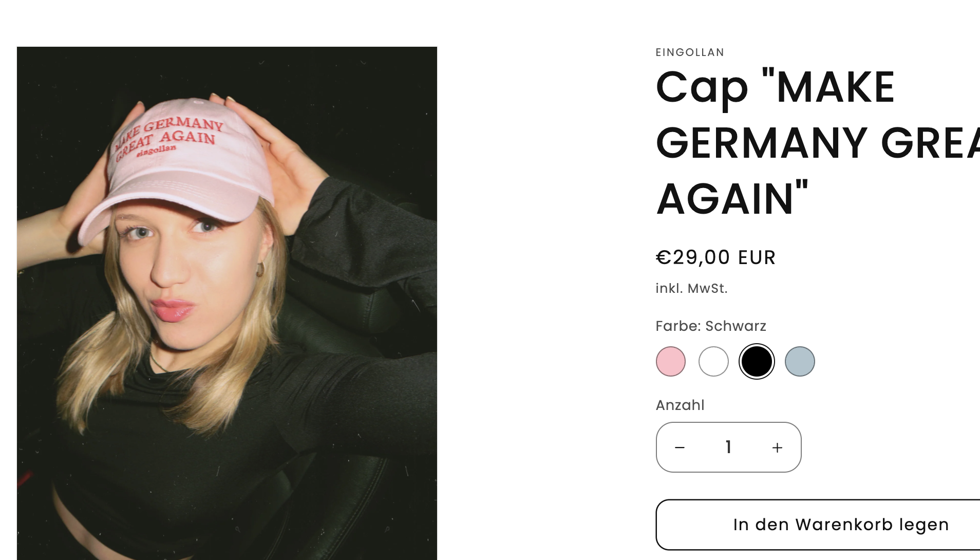Pick the black Schwarz color swatch
This screenshot has height=560, width=980.
[757, 362]
